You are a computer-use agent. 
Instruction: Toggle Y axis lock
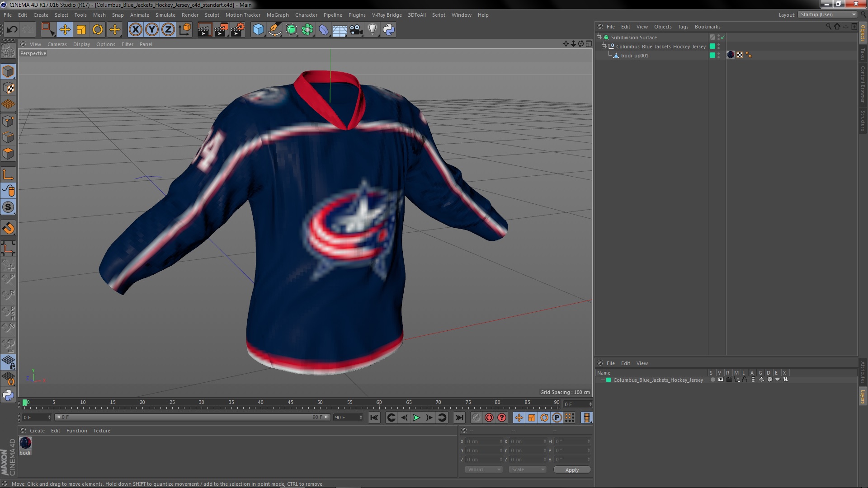click(152, 30)
